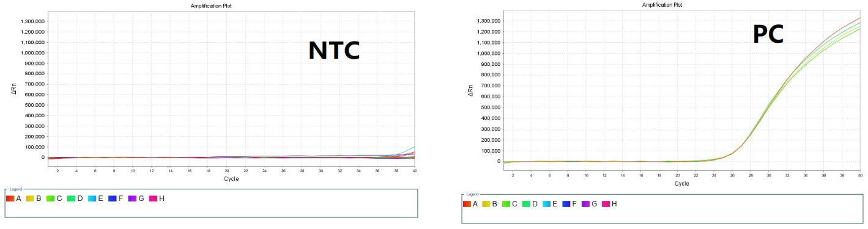868x229 pixels.
Task: Click the 1,000,000 tick on NTC plot y-axis
Action: pos(34,53)
